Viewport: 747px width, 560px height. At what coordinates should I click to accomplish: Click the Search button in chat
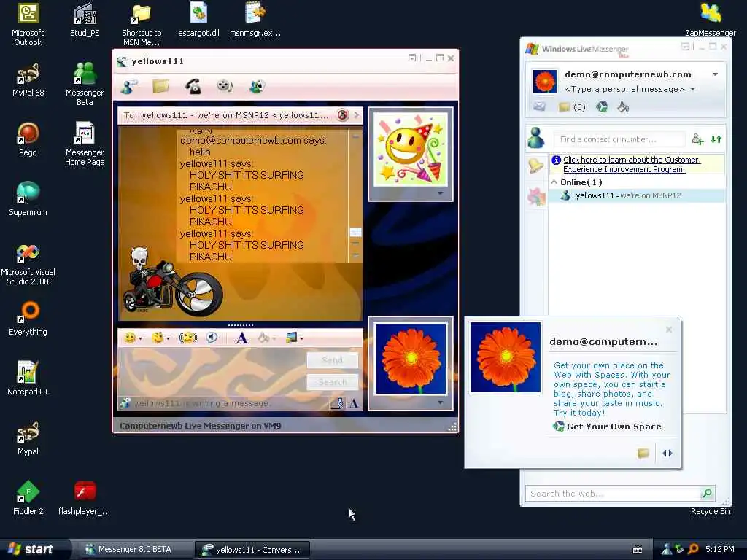(x=333, y=382)
